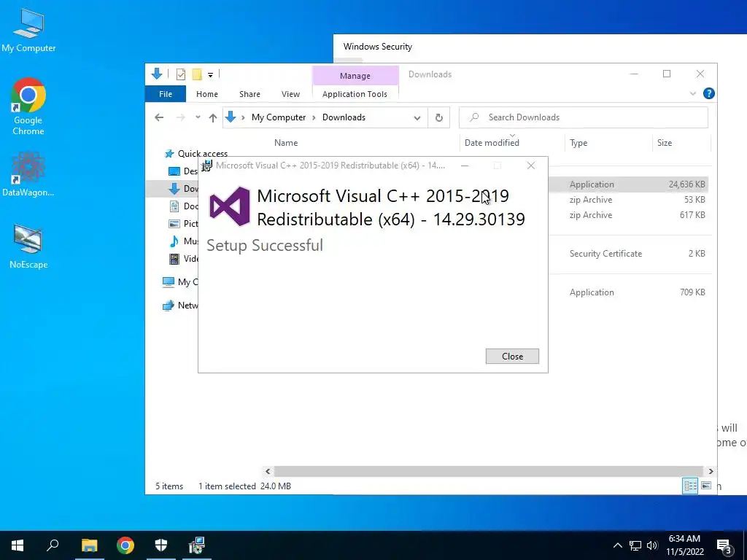Go back in Explorer navigation

159,117
